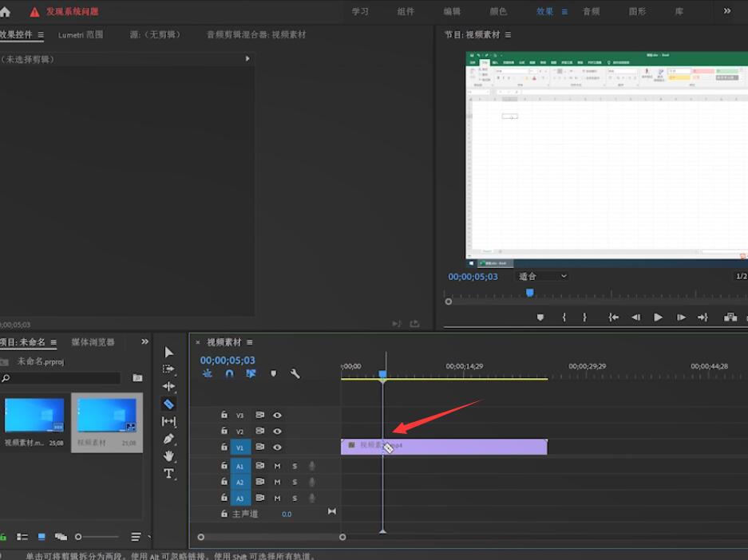This screenshot has width=748, height=560.
Task: Select the Slip tool
Action: 168,421
